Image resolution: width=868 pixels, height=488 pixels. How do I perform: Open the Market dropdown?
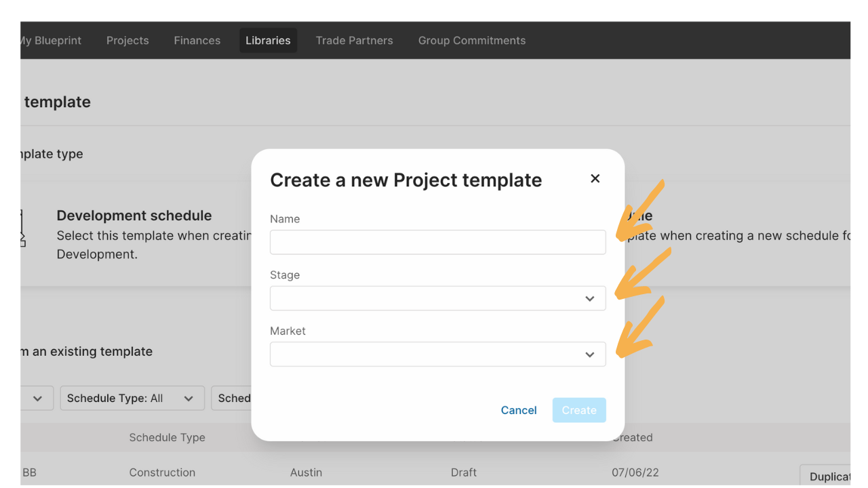(x=437, y=354)
